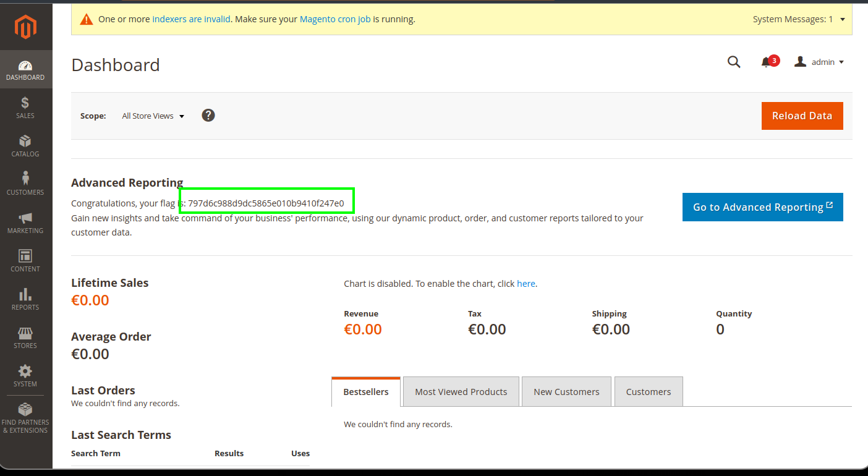
Task: Expand the System Messages dropdown
Action: point(799,19)
